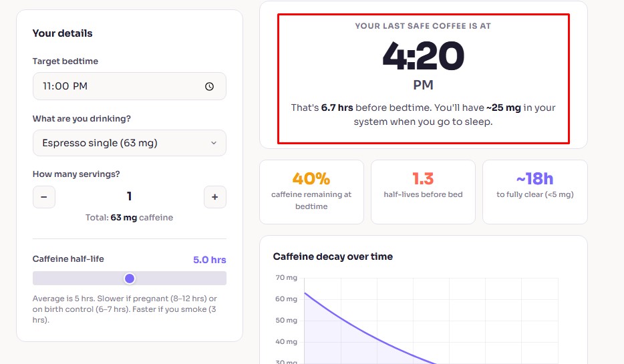624x364 pixels.
Task: Click the PM label under 4:20
Action: (x=423, y=85)
